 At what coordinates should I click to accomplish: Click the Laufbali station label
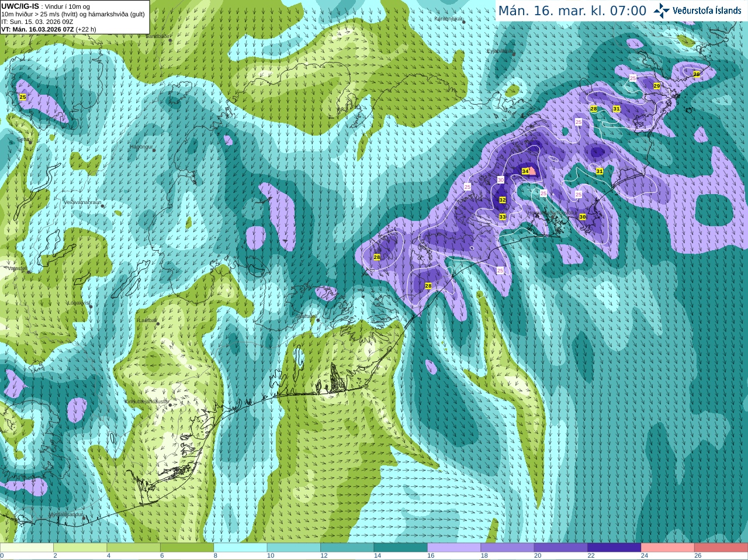(x=147, y=320)
